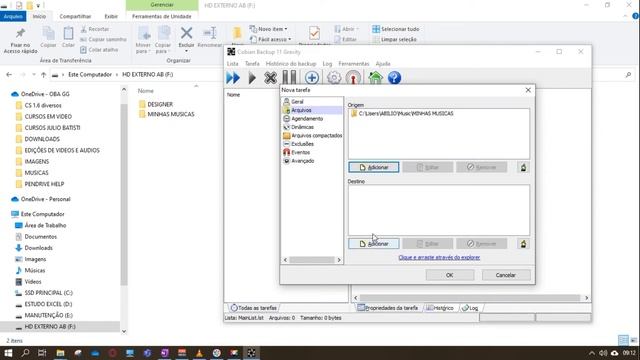Open Log menu in Cobian Backup
This screenshot has height=360, width=640.
(x=327, y=64)
